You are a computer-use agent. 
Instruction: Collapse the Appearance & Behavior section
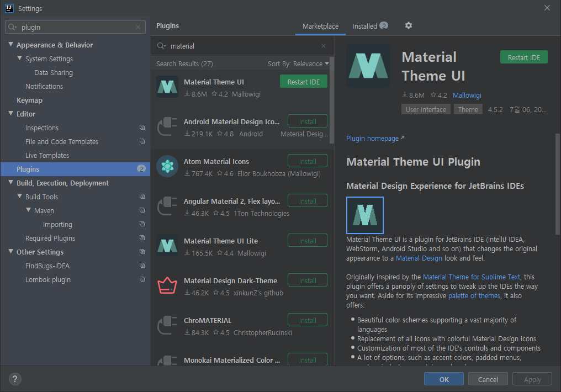coord(10,44)
